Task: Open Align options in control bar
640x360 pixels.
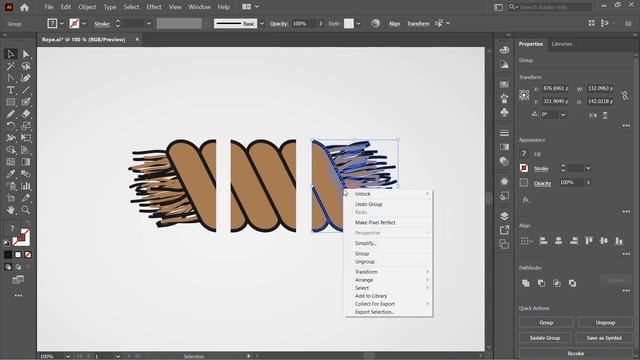Action: [394, 24]
